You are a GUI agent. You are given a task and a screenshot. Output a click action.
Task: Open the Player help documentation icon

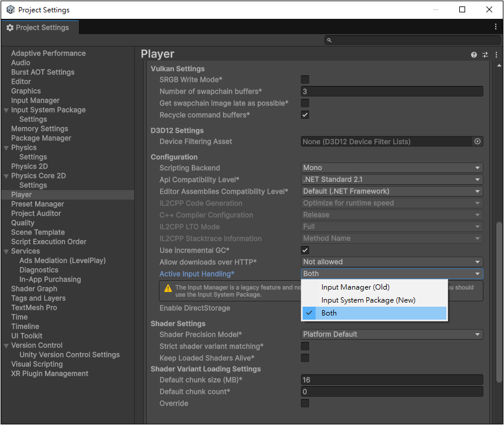click(x=474, y=55)
